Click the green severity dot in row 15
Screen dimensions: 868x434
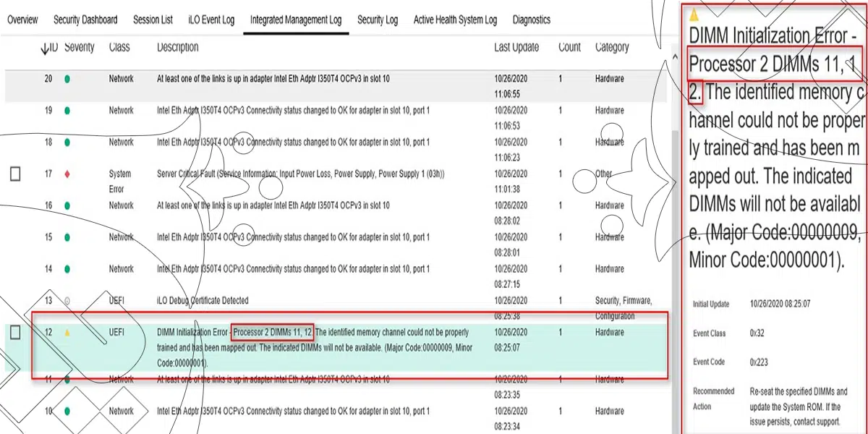click(x=67, y=237)
